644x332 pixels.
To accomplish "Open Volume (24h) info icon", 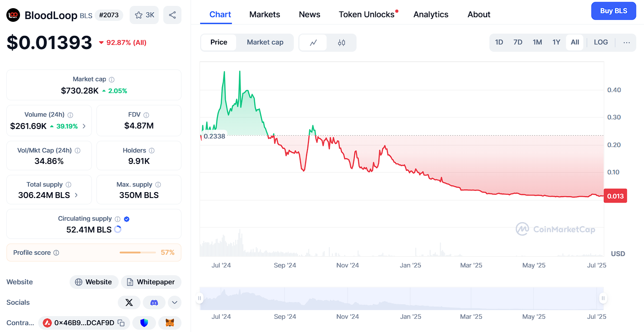I will coord(70,115).
